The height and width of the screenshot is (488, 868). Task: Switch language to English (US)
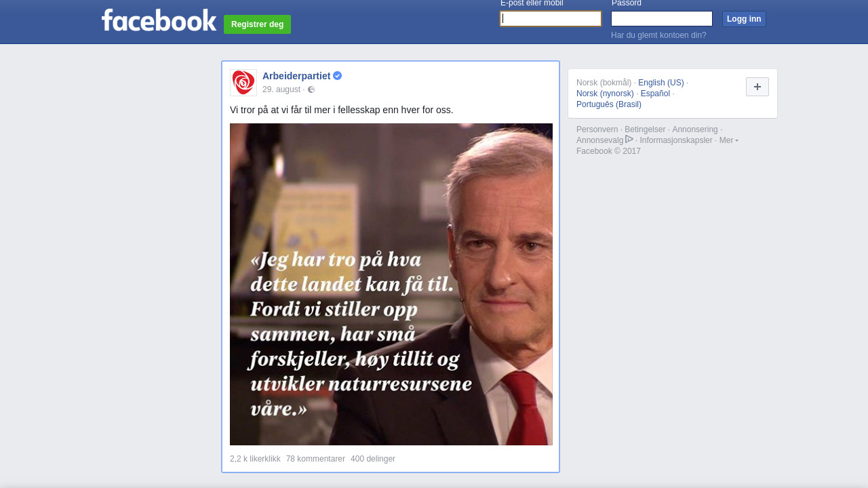point(661,83)
